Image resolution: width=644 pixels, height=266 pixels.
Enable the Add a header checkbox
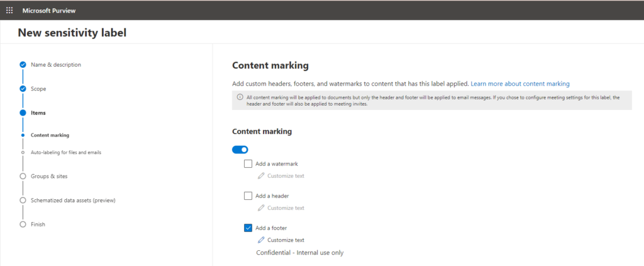point(248,196)
